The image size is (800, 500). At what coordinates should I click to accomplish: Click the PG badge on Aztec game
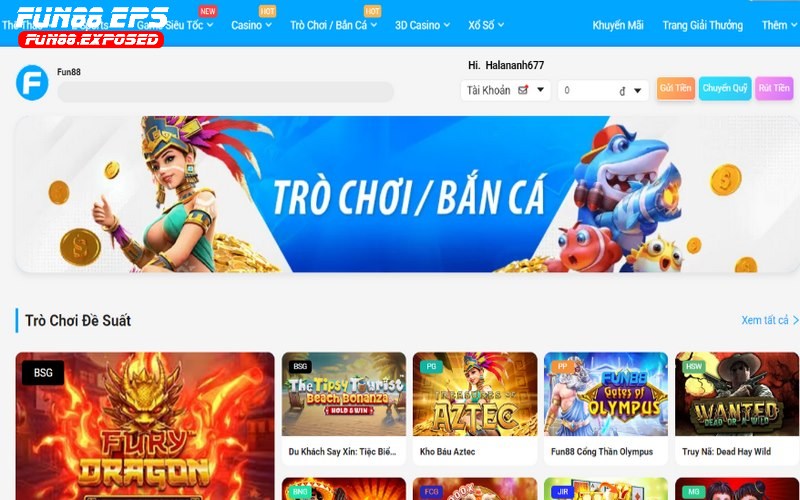tap(431, 366)
